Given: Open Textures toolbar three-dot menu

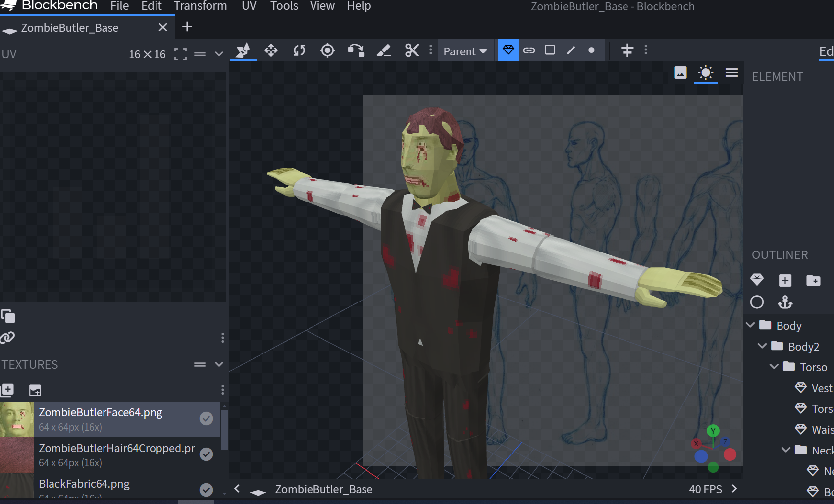Looking at the screenshot, I should (222, 390).
